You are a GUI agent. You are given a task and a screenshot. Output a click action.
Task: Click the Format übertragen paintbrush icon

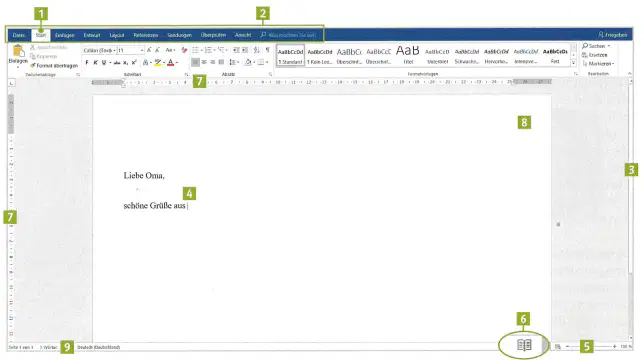tap(33, 66)
